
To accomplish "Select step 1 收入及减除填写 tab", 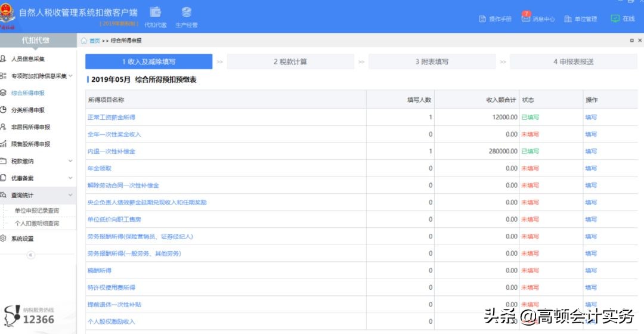I will coord(148,61).
